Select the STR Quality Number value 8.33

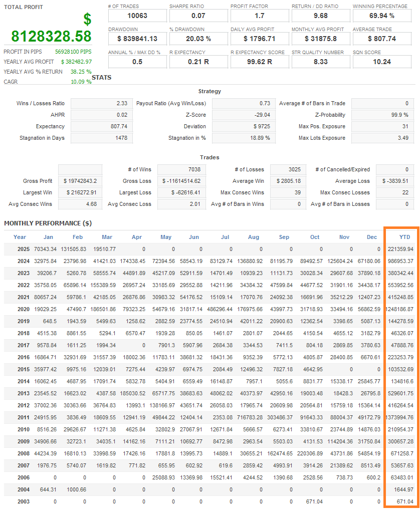point(321,62)
